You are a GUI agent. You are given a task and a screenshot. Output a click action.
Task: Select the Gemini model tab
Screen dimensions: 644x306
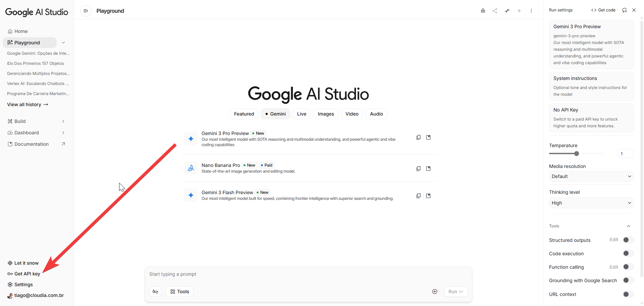(275, 114)
